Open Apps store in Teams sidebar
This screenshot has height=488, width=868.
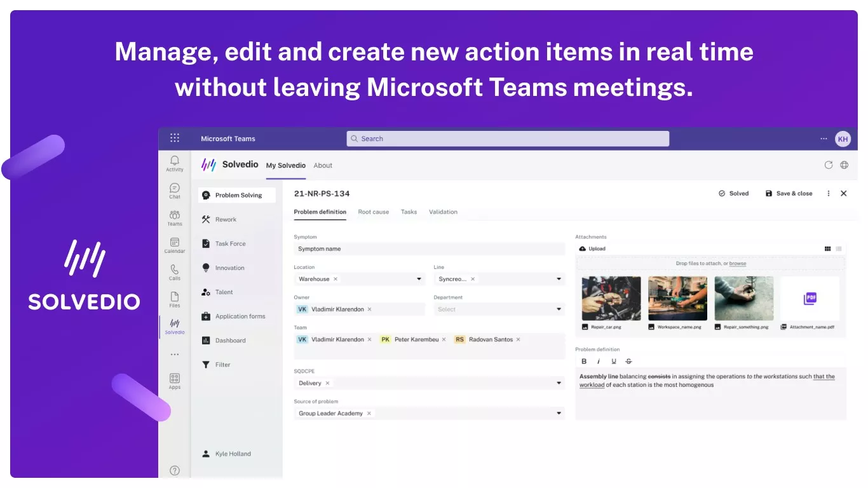[175, 382]
